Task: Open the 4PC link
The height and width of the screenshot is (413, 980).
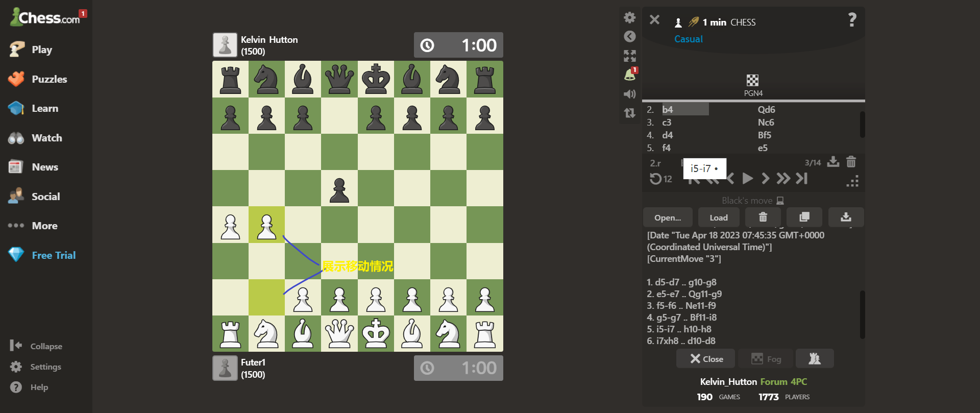Action: coord(799,382)
